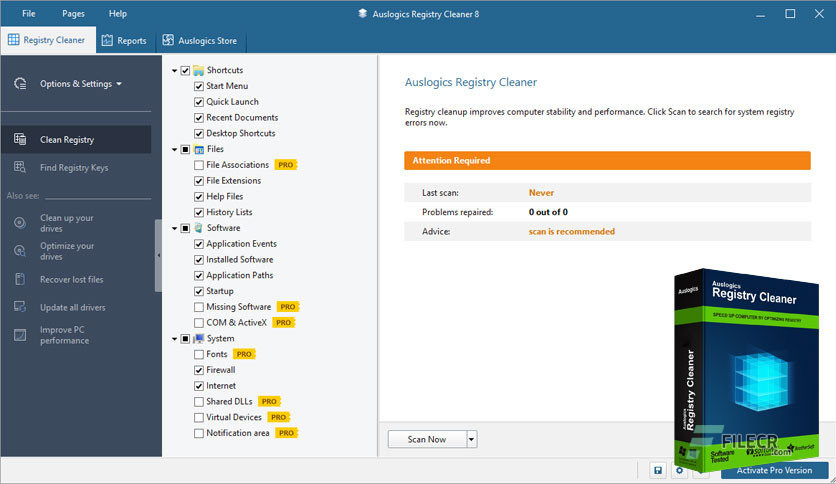Screen dimensions: 836x484
Task: Click the Scan Now button
Action: pos(427,439)
